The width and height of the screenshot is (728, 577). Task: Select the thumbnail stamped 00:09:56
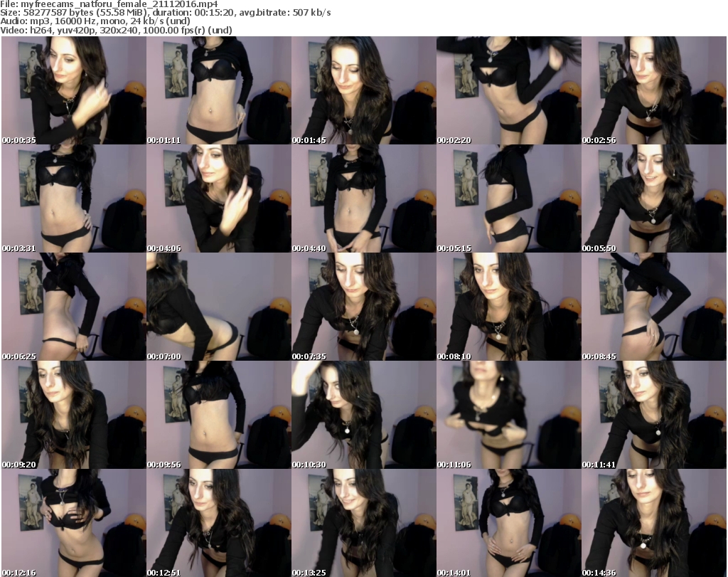[x=219, y=415]
